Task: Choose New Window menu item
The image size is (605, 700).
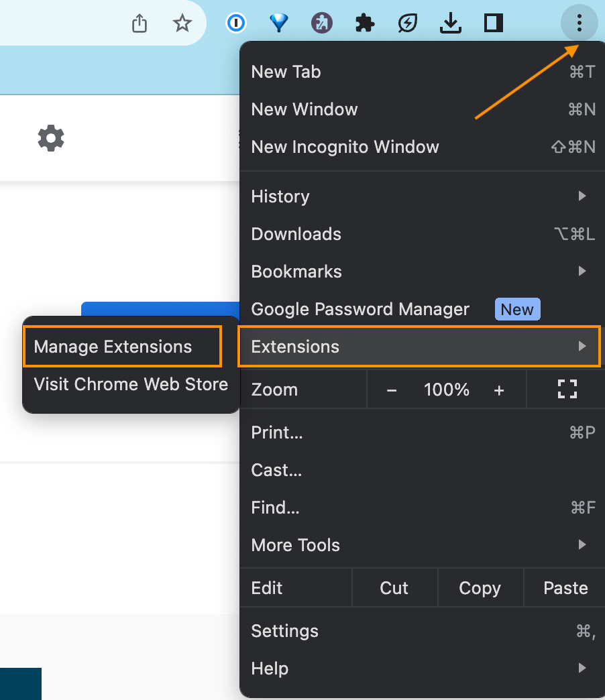Action: pyautogui.click(x=423, y=109)
